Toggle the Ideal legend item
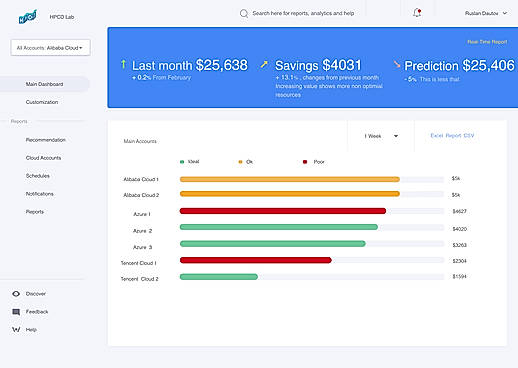The image size is (518, 368). click(x=189, y=162)
